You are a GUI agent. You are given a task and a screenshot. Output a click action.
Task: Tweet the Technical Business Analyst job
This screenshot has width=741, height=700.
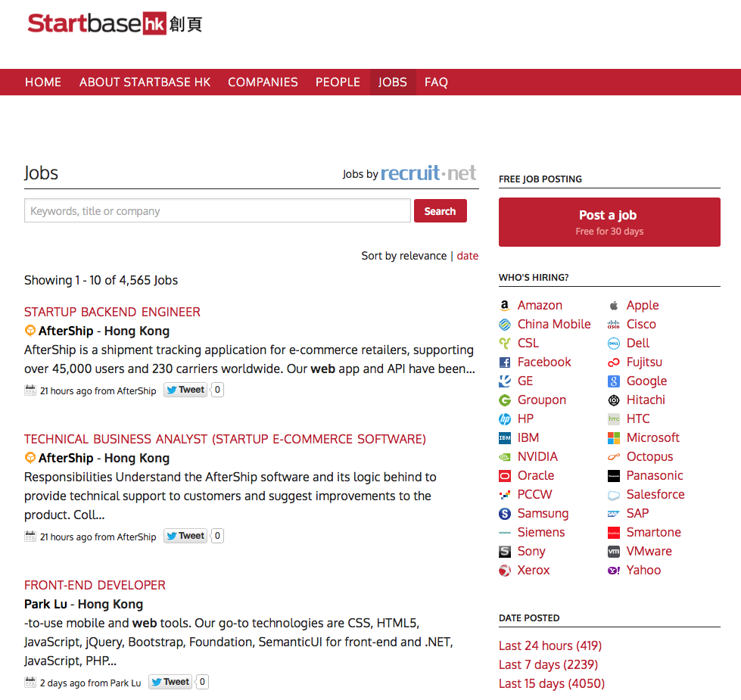(x=185, y=536)
